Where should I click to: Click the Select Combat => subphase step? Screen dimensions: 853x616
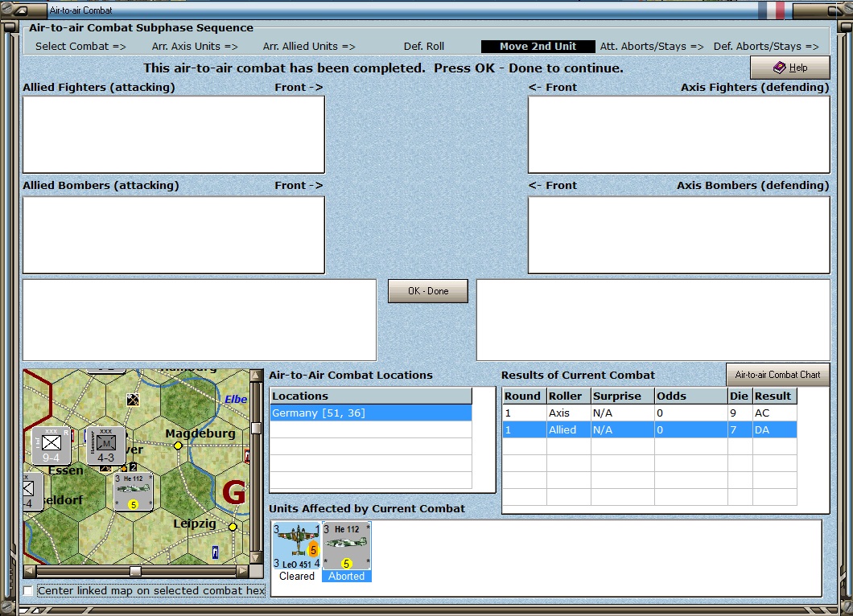[80, 47]
